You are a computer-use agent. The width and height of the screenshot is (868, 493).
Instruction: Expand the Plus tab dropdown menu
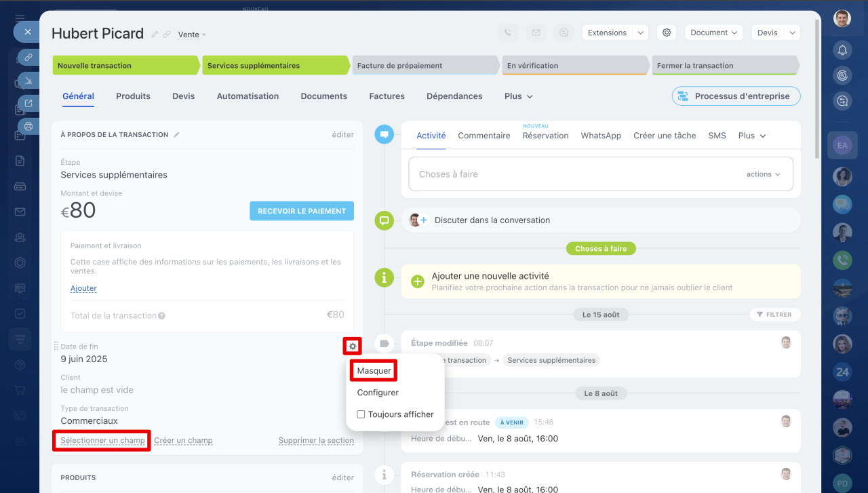pos(519,96)
